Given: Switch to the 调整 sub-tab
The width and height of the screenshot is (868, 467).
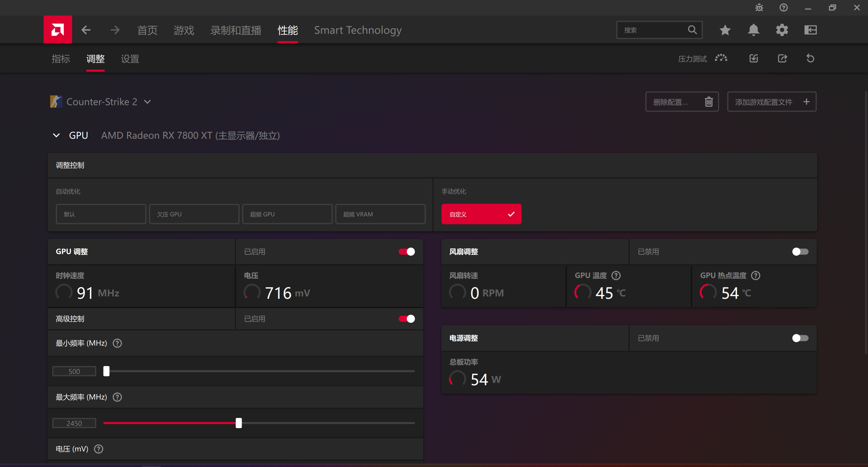Looking at the screenshot, I should pos(95,59).
